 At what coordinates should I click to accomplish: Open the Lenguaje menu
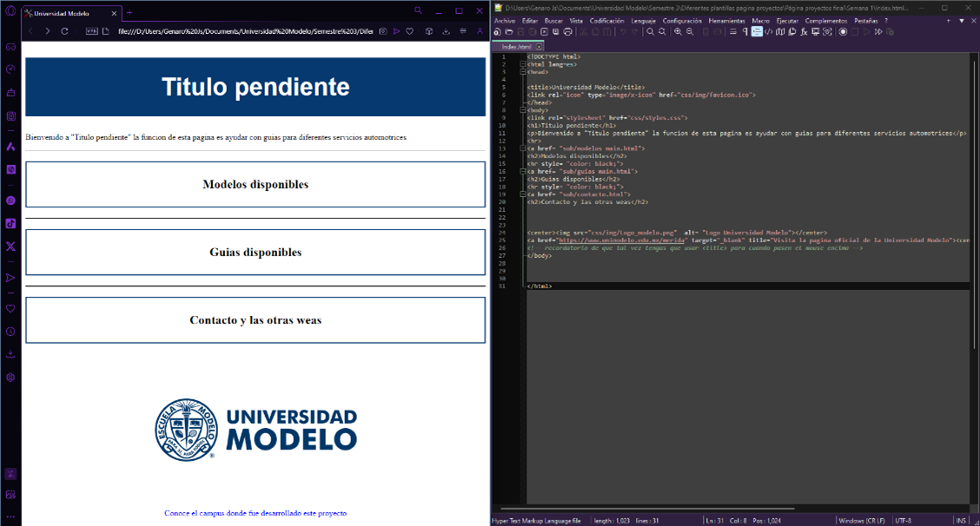643,21
